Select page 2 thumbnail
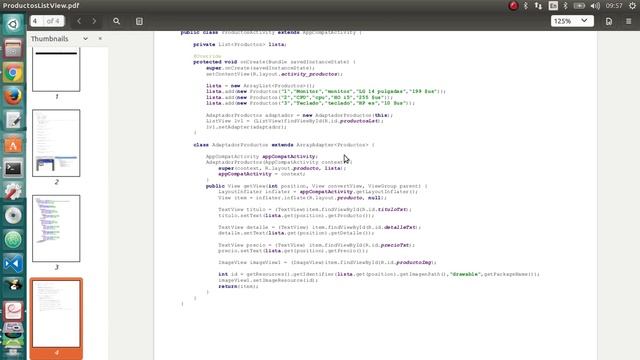 coord(56,143)
